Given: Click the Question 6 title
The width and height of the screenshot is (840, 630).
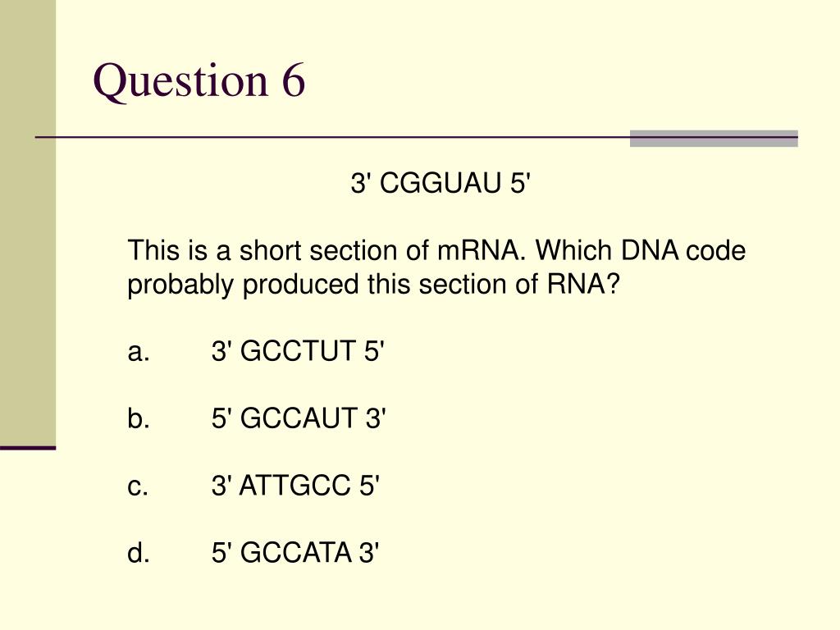Looking at the screenshot, I should 199,80.
